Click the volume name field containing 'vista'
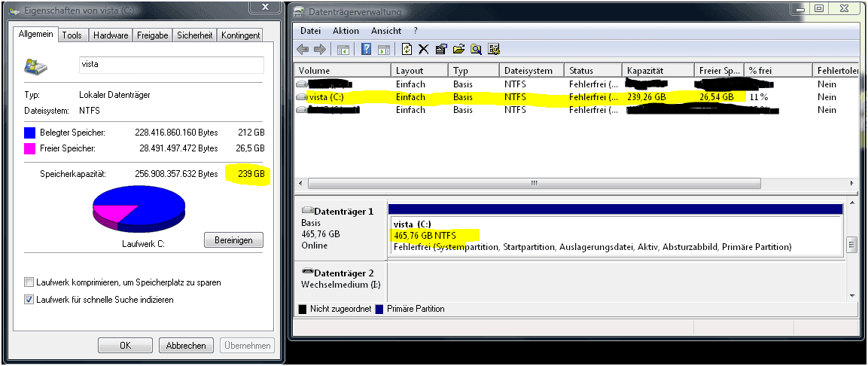 172,64
